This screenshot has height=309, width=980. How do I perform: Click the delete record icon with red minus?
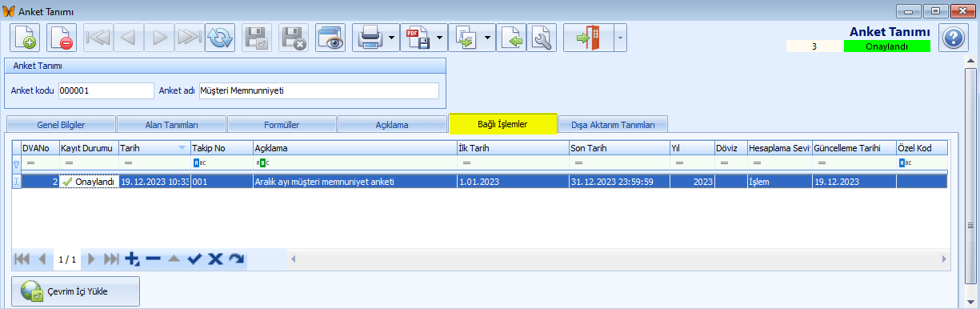62,38
